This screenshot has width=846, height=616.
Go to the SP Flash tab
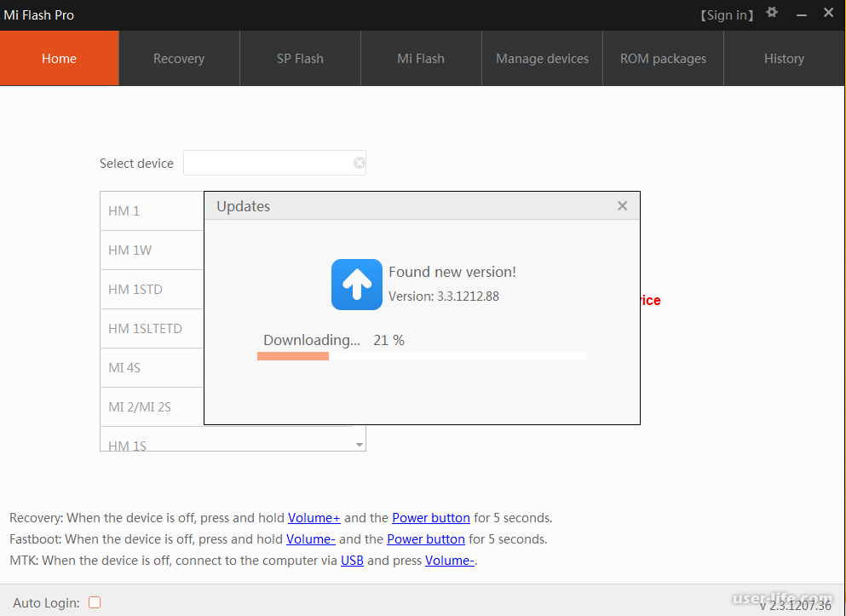[x=300, y=58]
